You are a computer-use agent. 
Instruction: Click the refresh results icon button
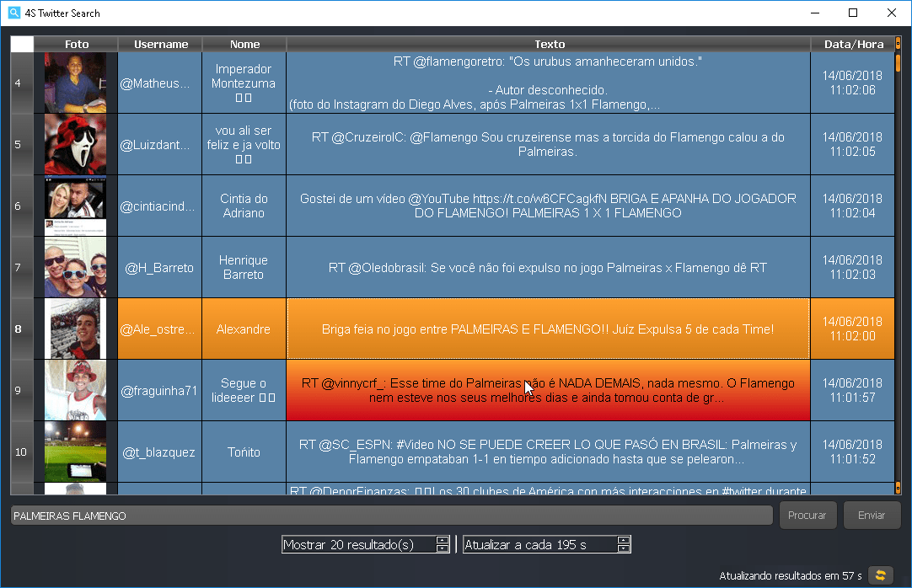881,575
